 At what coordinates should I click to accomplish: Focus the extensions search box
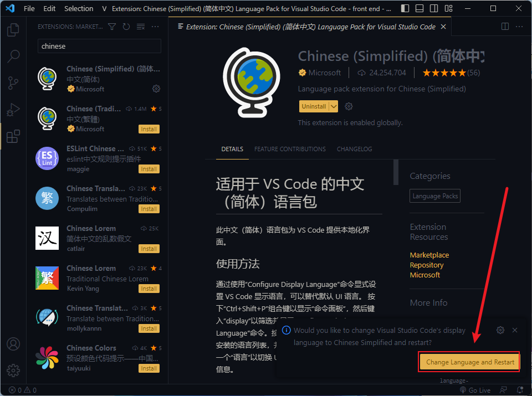coord(99,46)
